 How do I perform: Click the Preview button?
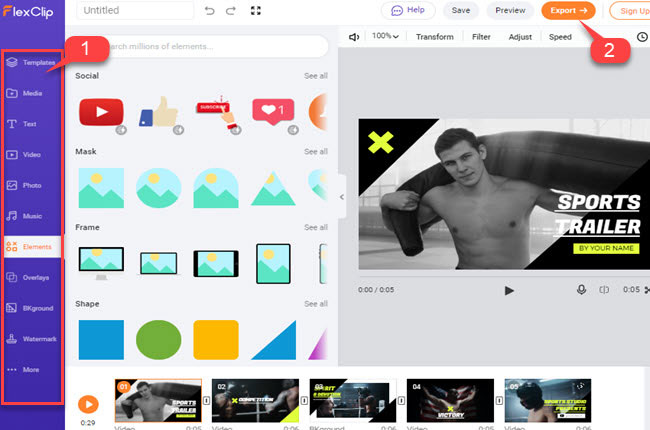tap(510, 10)
